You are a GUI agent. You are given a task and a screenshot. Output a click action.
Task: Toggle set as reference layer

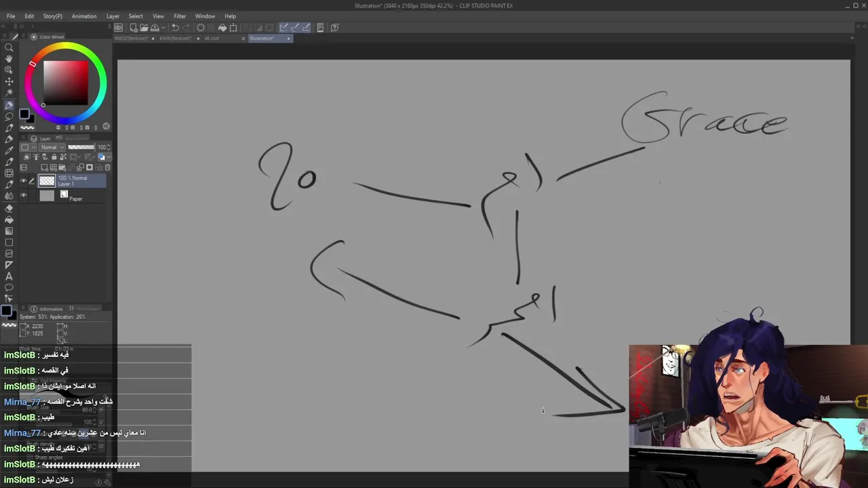pos(36,157)
